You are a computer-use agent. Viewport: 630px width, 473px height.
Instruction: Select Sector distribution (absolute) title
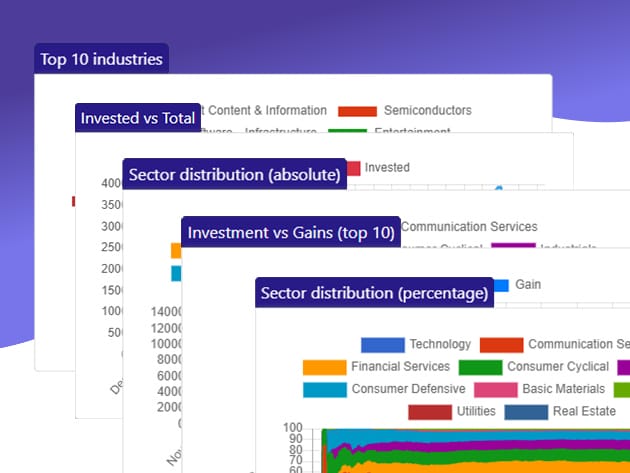[234, 175]
